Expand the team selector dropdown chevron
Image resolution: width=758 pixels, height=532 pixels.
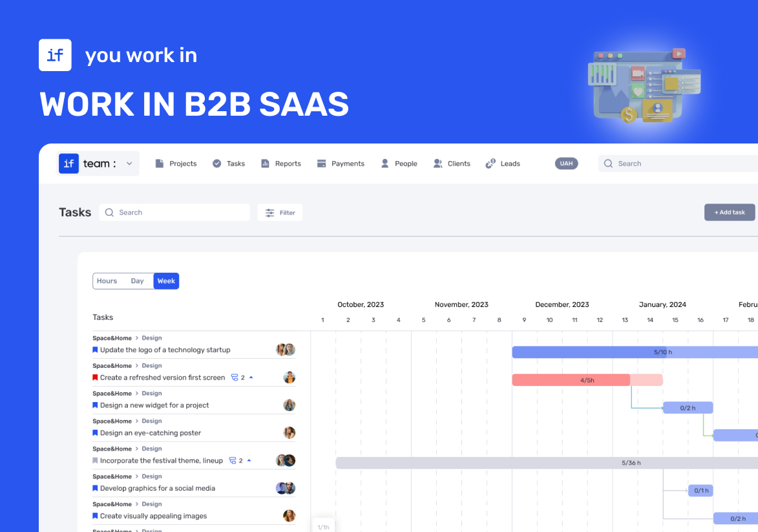tap(129, 164)
